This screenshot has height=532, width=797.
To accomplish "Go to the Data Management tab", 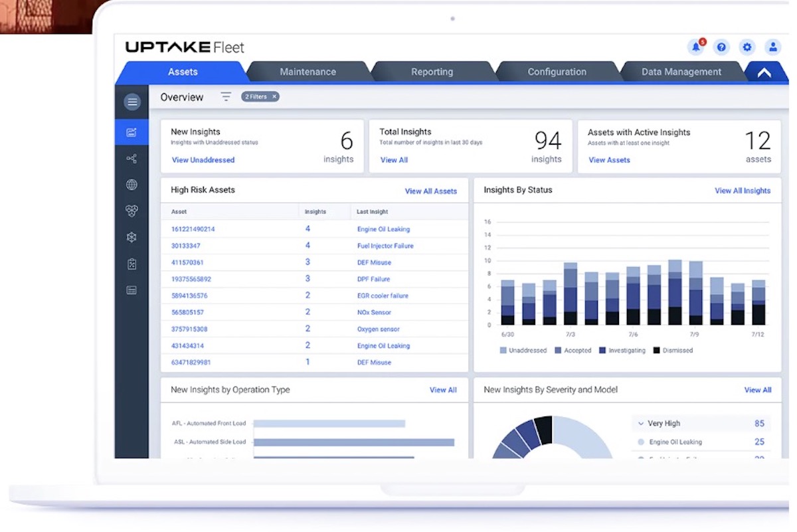I will [681, 72].
